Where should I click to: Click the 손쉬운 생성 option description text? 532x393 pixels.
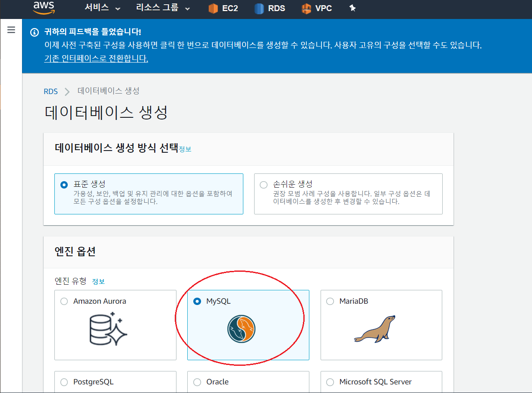[x=352, y=198]
